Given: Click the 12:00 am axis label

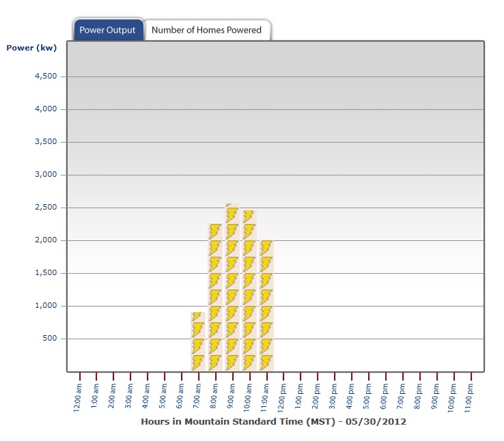Looking at the screenshot, I should click(x=77, y=397).
